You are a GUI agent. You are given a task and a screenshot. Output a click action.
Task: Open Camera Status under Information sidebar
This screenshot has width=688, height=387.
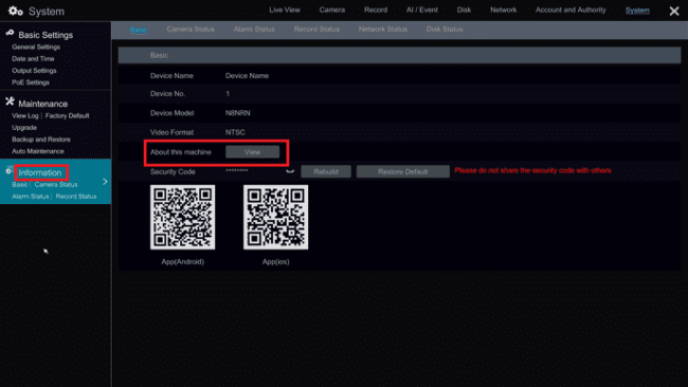click(56, 185)
